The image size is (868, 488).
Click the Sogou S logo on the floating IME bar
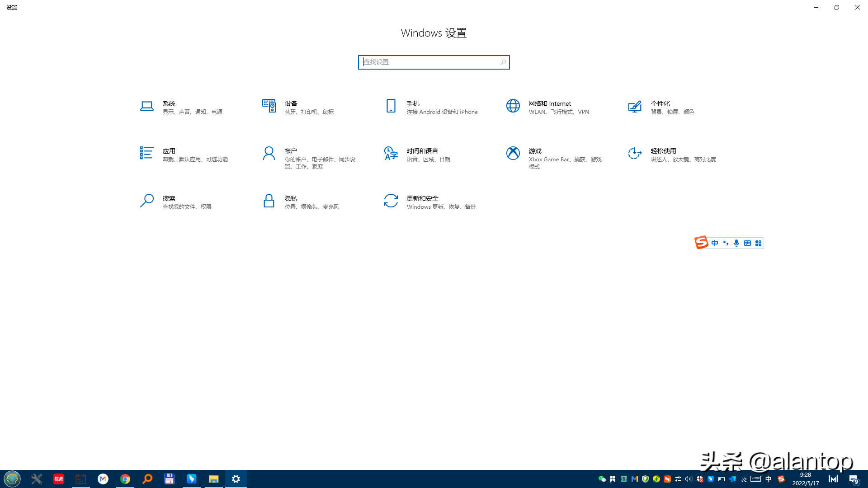701,243
